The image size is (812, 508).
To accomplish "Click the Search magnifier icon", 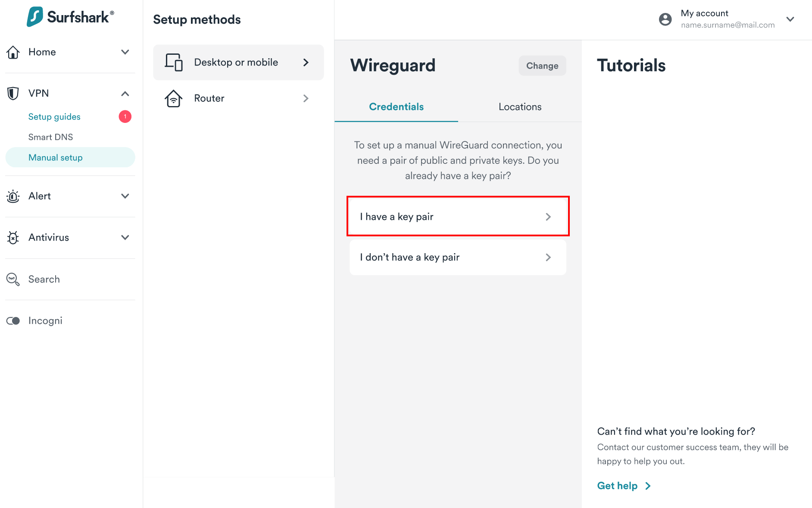I will coord(13,279).
